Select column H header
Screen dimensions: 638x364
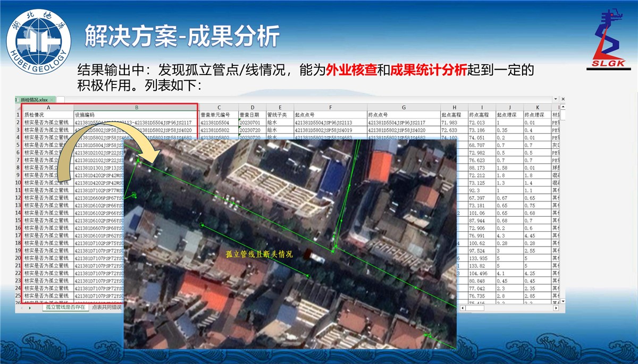pos(454,107)
